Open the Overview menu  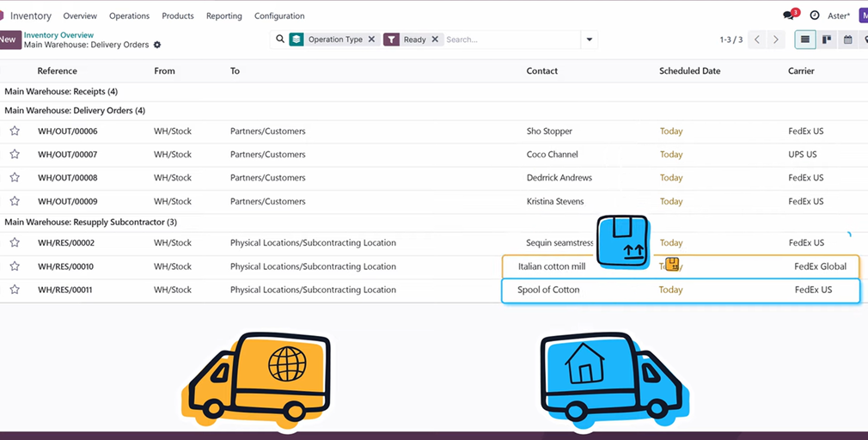click(80, 16)
